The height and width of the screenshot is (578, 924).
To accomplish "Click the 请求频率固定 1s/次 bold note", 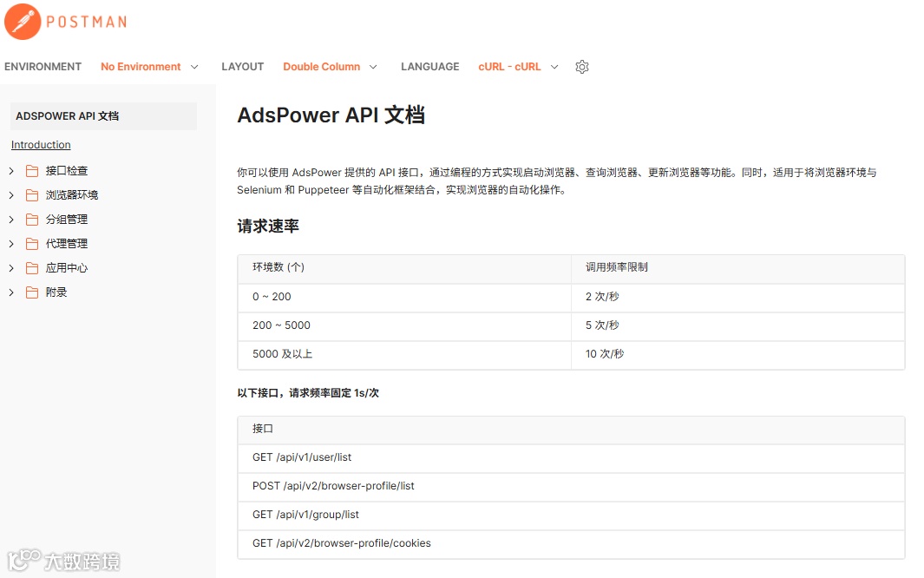I will pyautogui.click(x=333, y=393).
